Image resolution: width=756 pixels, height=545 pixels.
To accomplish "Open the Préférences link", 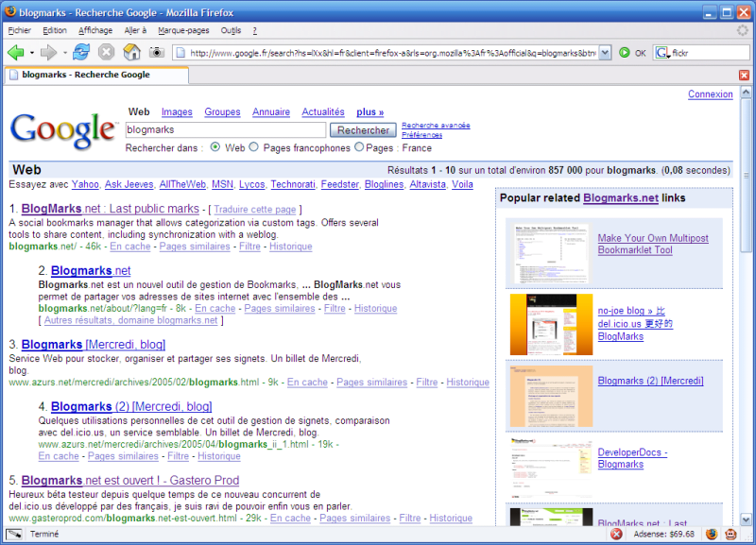I will [x=421, y=135].
